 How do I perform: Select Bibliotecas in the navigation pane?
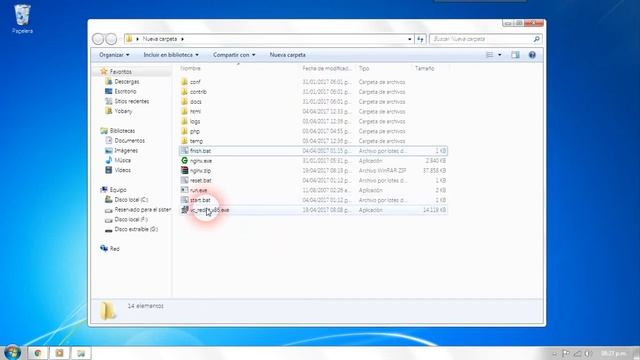click(x=122, y=131)
